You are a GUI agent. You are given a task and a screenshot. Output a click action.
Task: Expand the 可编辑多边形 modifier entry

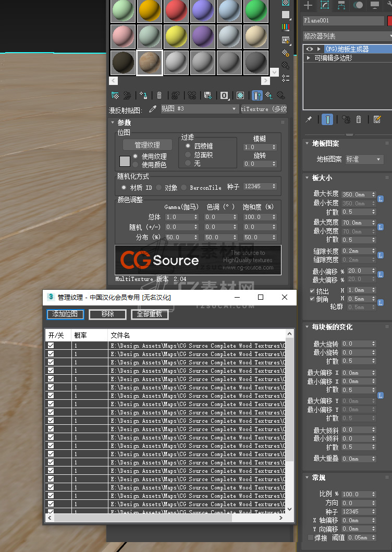tap(309, 58)
